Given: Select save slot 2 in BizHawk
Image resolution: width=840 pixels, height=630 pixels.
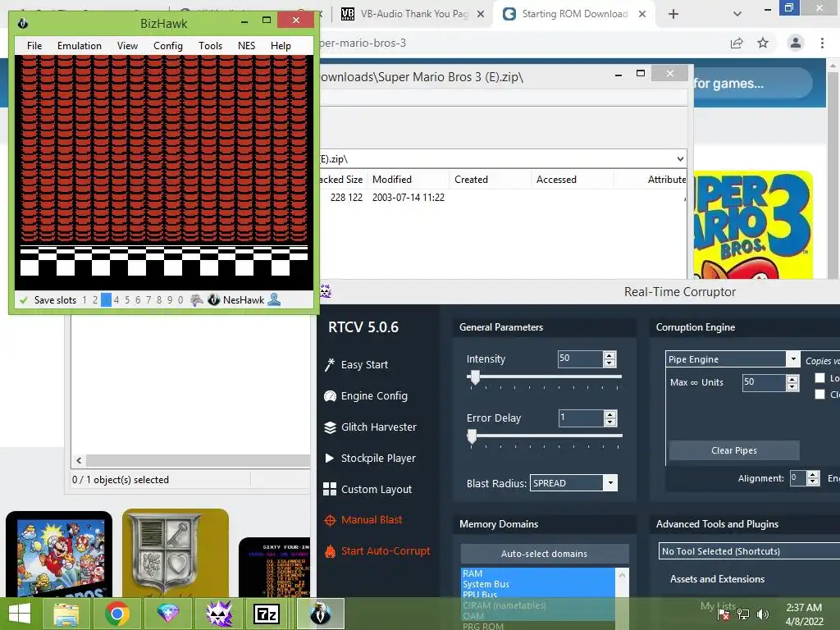Looking at the screenshot, I should point(95,300).
